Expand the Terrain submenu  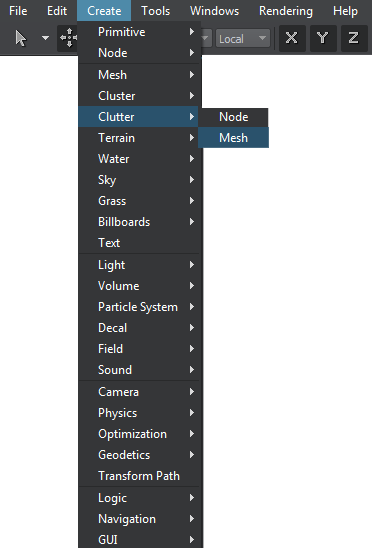pyautogui.click(x=140, y=138)
